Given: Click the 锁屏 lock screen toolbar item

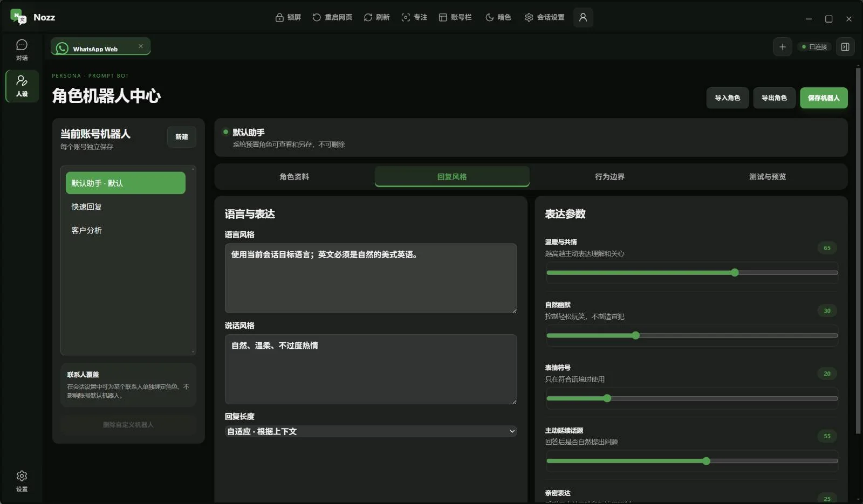Looking at the screenshot, I should point(288,17).
